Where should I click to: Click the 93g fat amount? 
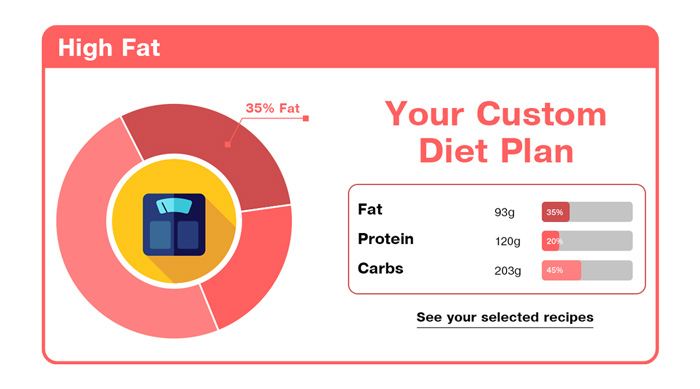pyautogui.click(x=504, y=213)
